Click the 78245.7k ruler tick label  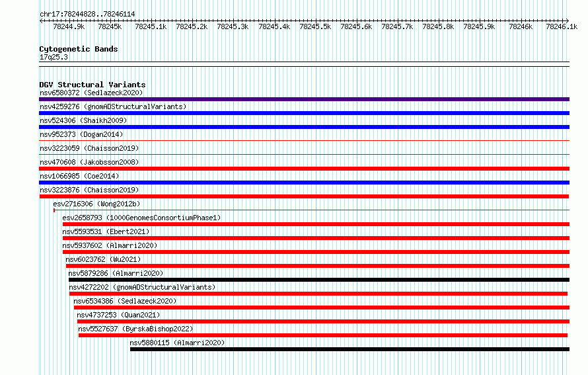click(397, 26)
